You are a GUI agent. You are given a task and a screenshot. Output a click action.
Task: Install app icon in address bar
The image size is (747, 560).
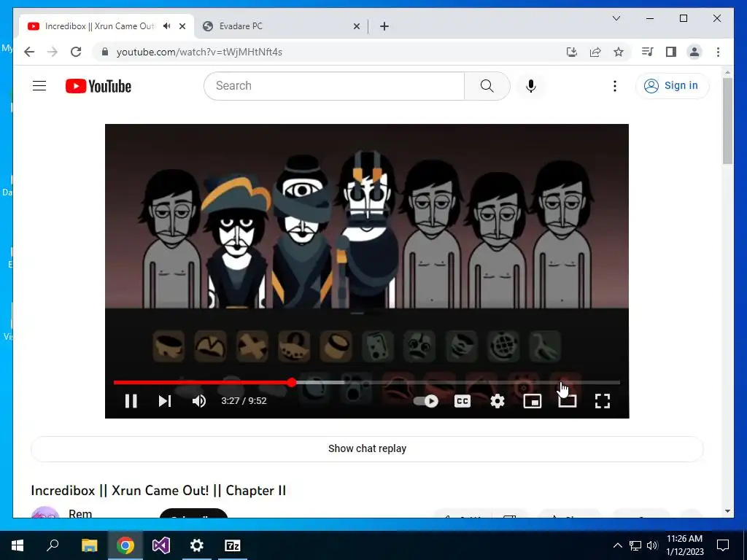(x=572, y=52)
